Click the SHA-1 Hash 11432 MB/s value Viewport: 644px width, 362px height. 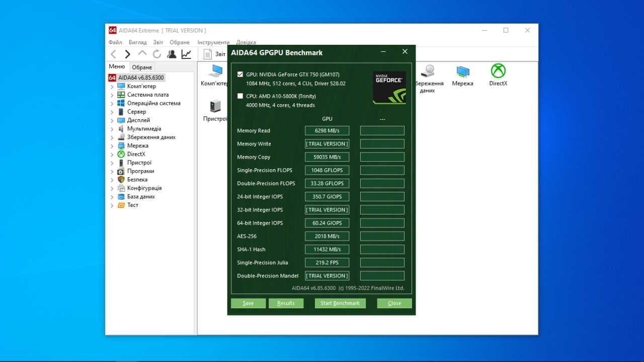(x=327, y=249)
